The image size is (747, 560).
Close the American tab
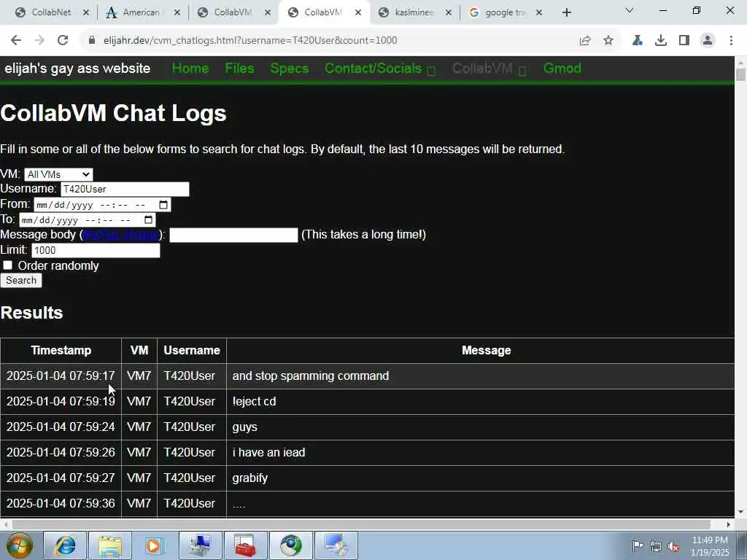(x=177, y=13)
